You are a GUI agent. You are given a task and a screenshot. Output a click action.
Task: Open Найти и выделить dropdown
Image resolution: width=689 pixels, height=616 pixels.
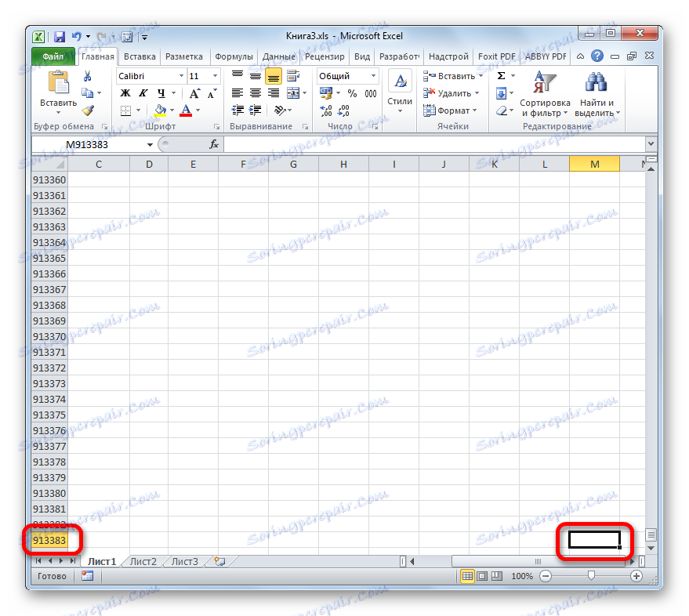597,95
